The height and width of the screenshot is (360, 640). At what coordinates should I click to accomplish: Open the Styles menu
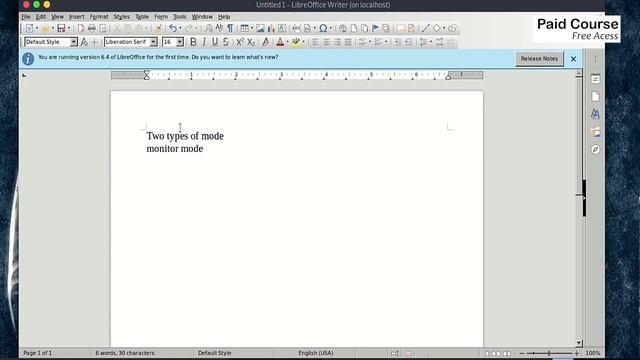tap(121, 17)
